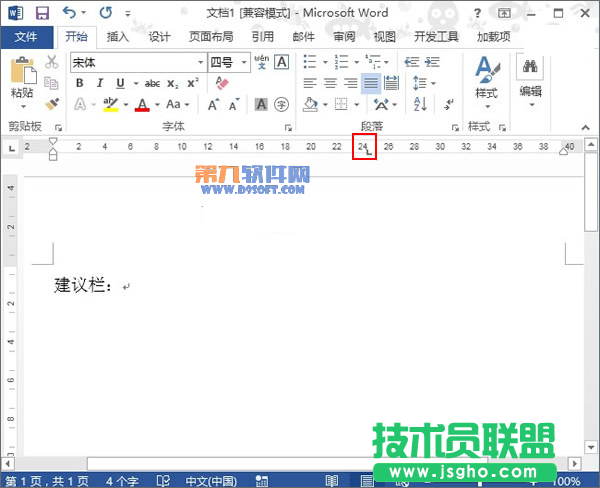Click the yellow text highlight color button
Viewport: 600px width, 488px height.
click(111, 104)
